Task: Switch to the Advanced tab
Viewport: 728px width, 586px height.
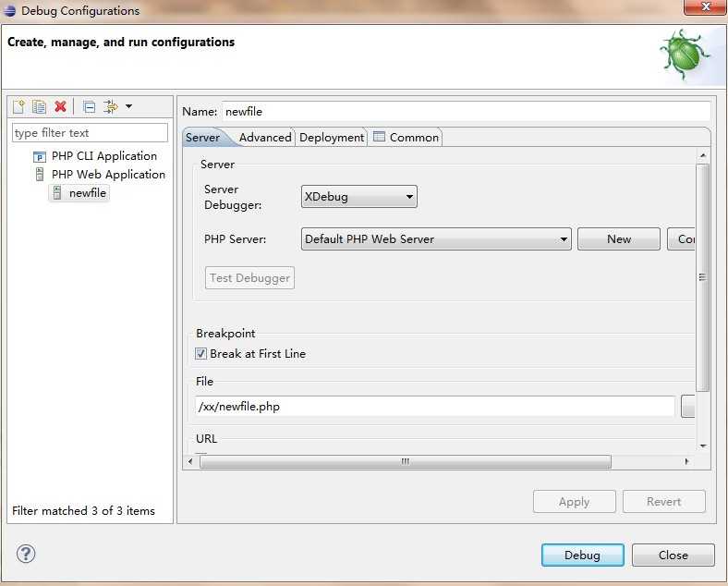Action: point(265,138)
